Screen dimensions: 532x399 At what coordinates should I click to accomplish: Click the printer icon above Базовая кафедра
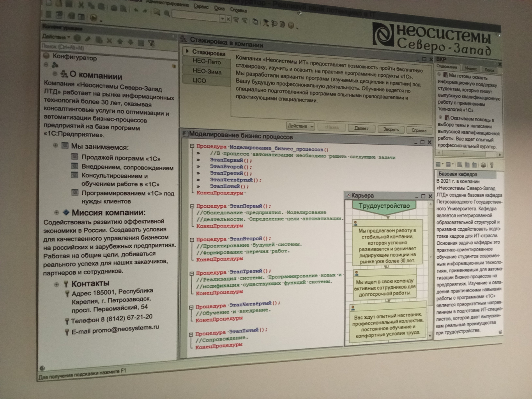click(x=483, y=165)
